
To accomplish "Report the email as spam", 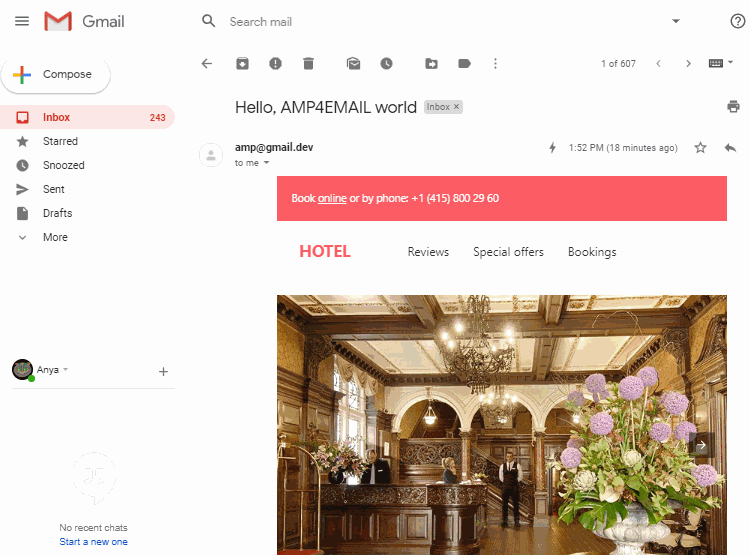I will pos(275,64).
